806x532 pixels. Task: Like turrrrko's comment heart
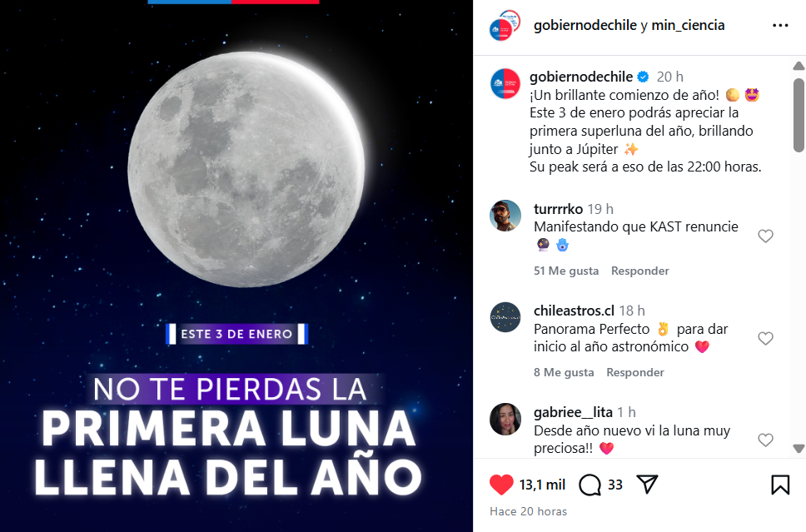(765, 236)
